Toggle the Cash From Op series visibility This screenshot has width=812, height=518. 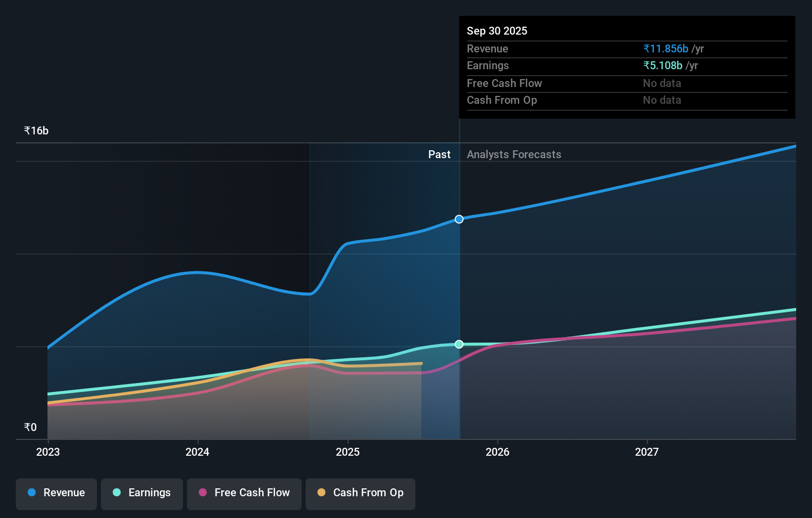[360, 493]
